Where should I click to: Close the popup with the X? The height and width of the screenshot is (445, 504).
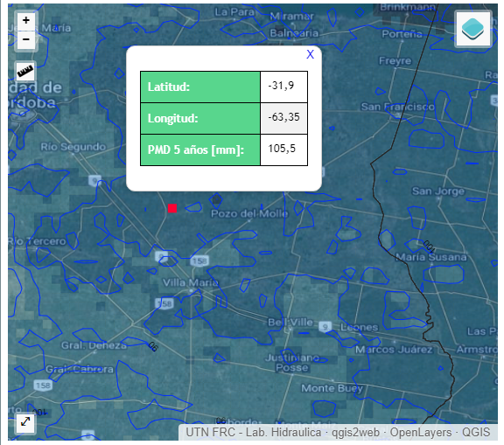tap(310, 54)
